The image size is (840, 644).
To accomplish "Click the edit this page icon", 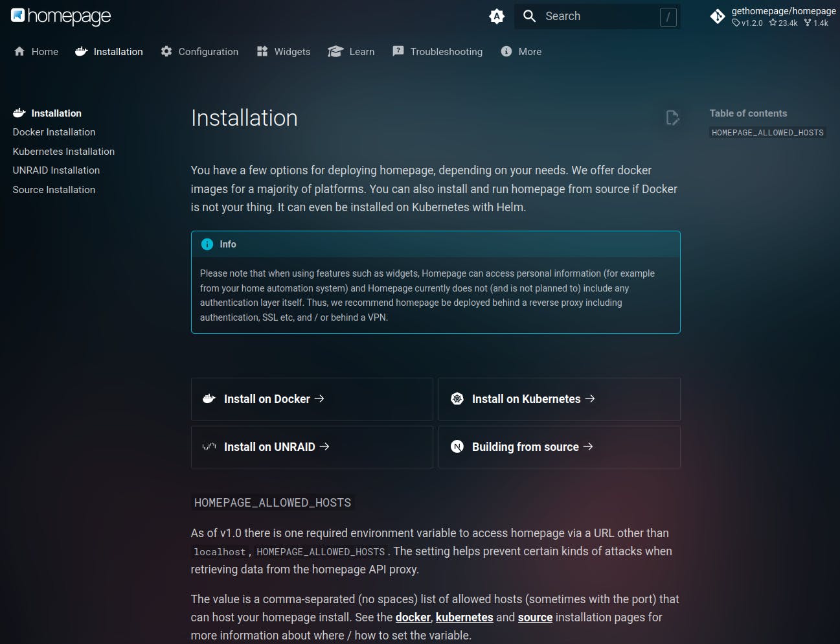I will pos(672,117).
